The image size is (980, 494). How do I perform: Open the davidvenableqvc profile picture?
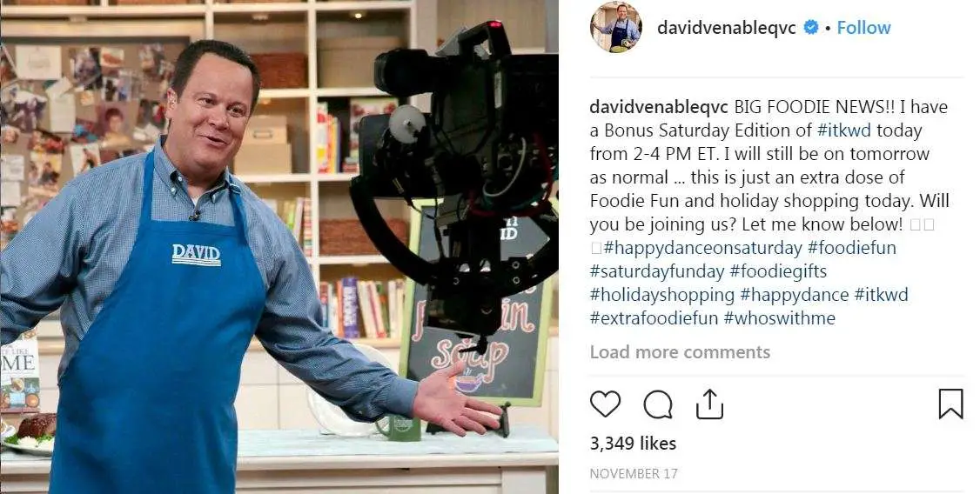click(615, 27)
